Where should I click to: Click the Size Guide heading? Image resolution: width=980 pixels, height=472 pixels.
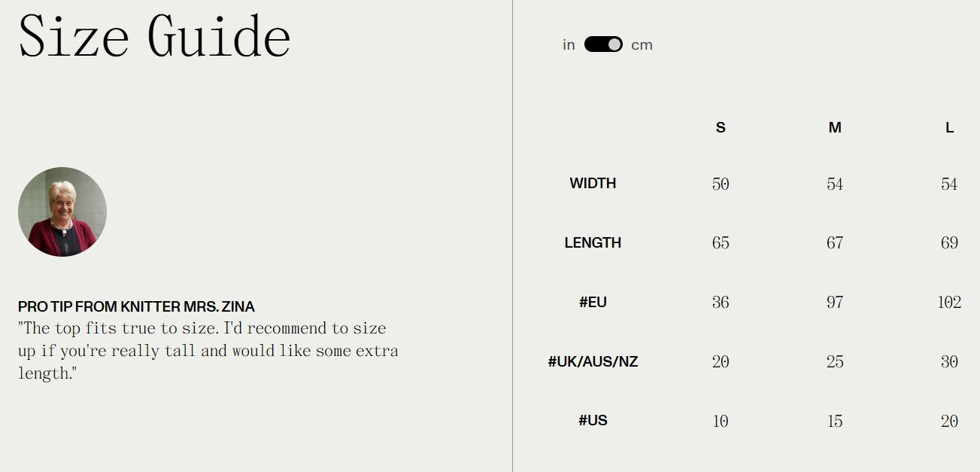coord(154,36)
